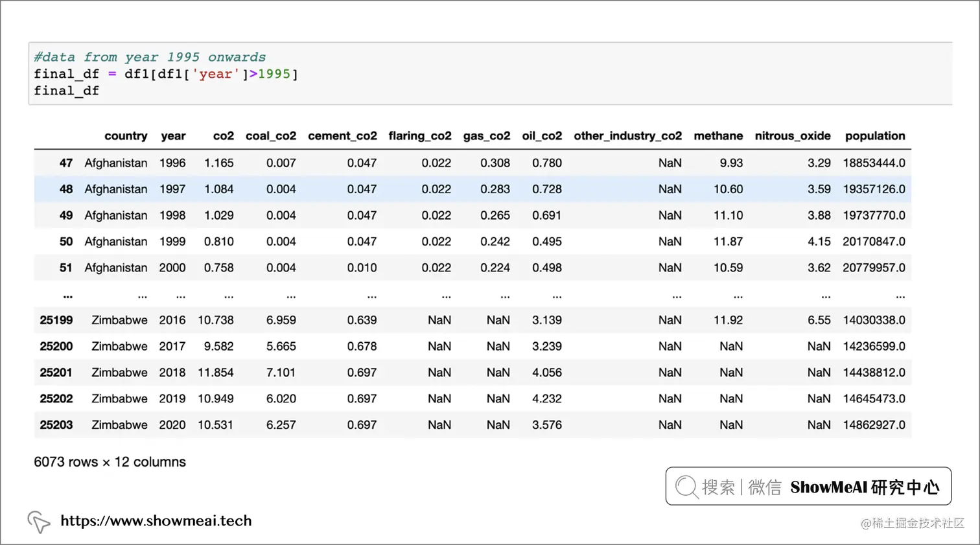Click the 'co2' column header

point(223,136)
